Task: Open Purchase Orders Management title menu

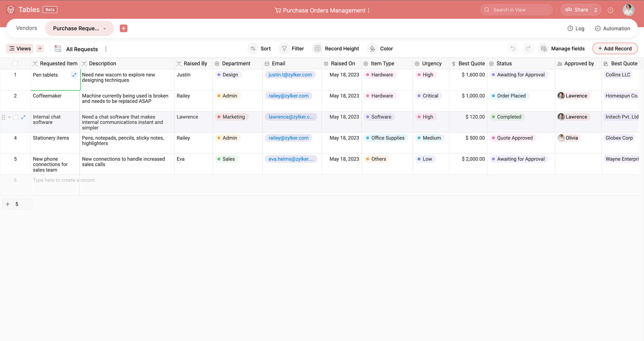Action: coord(369,10)
